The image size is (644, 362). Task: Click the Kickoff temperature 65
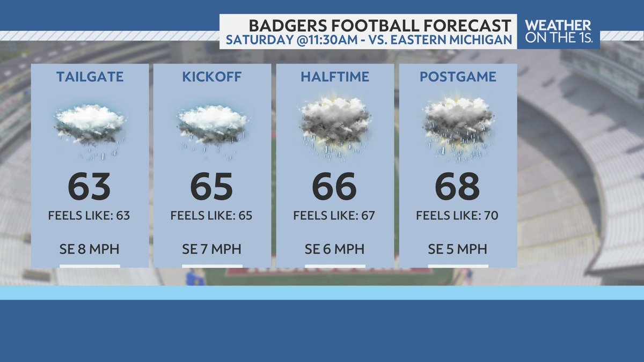pyautogui.click(x=212, y=186)
